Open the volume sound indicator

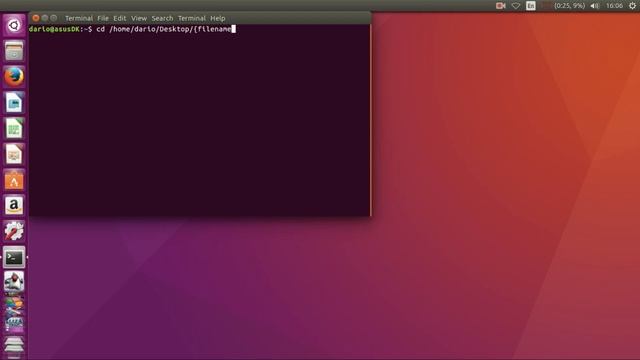point(595,6)
